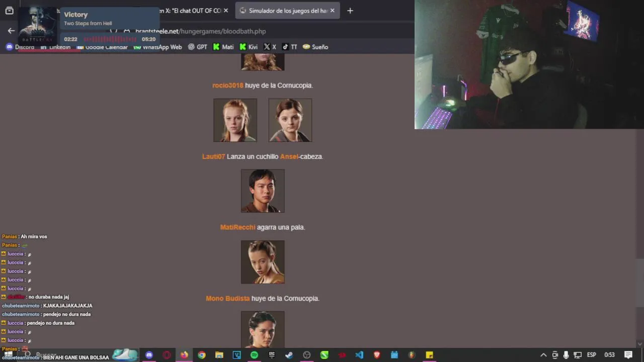The height and width of the screenshot is (362, 644).
Task: Open the green app after the gray circle icon
Action: click(x=325, y=355)
